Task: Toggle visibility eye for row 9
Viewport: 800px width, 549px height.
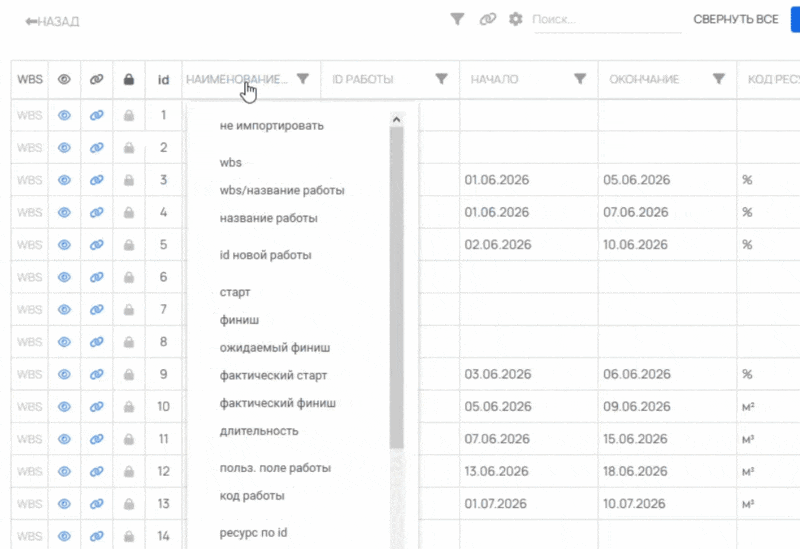Action: 64,375
